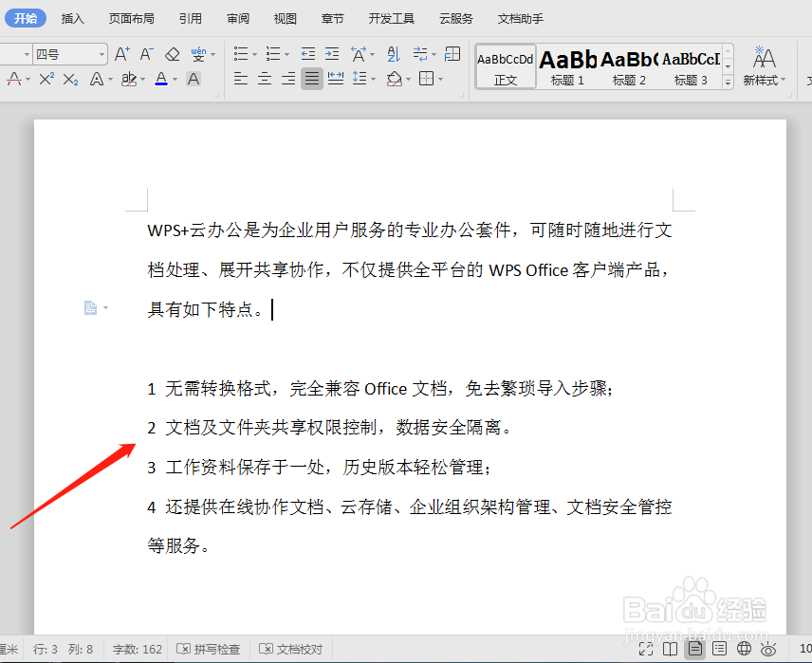Apply the 正文 style
812x663 pixels.
pyautogui.click(x=506, y=66)
